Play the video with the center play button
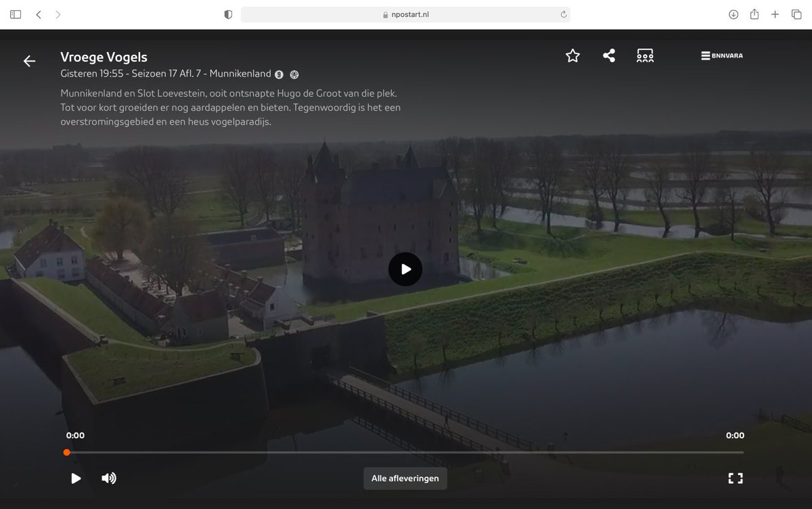Screen dimensions: 812x509 point(405,269)
